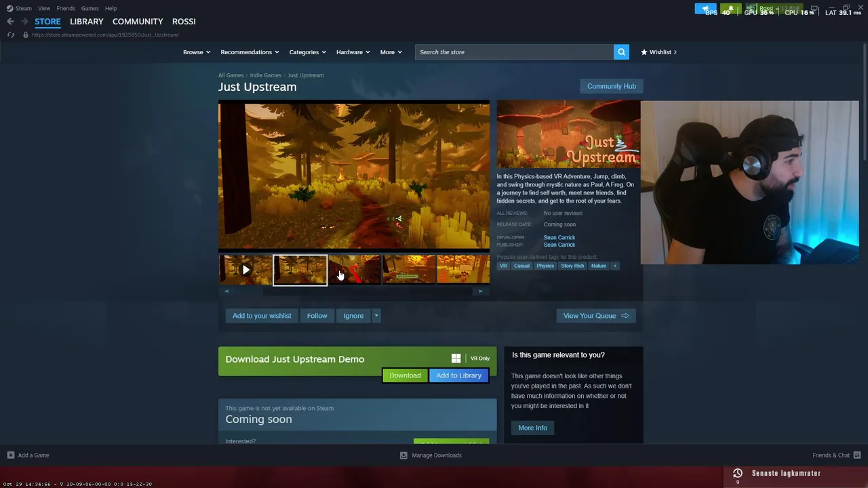Open Wishlist next to star icon
Image resolution: width=868 pixels, height=488 pixels.
[x=658, y=52]
